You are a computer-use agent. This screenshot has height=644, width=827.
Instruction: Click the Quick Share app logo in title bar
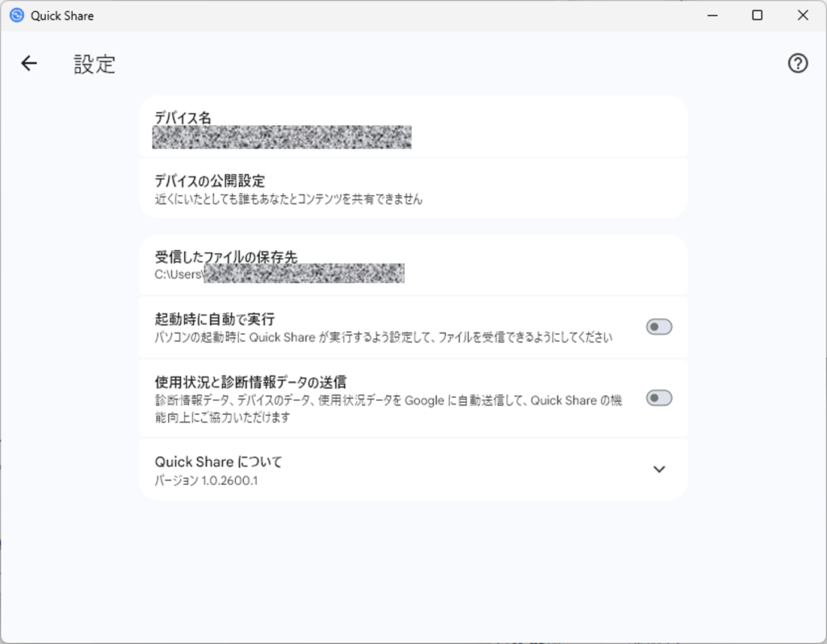[17, 15]
